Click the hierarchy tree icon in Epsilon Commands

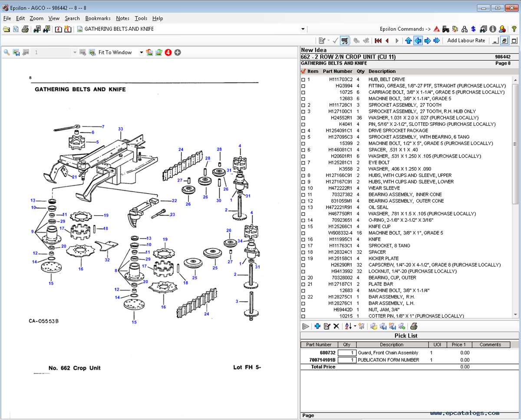point(465,29)
